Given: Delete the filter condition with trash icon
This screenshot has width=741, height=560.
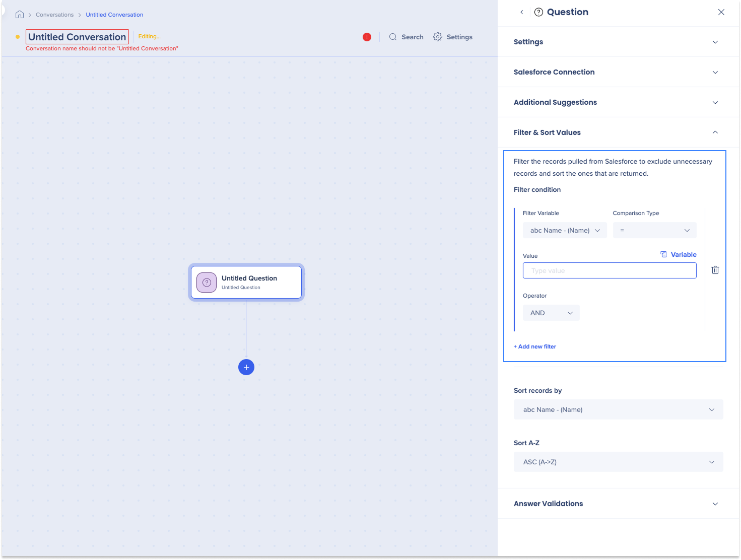Looking at the screenshot, I should [x=715, y=270].
